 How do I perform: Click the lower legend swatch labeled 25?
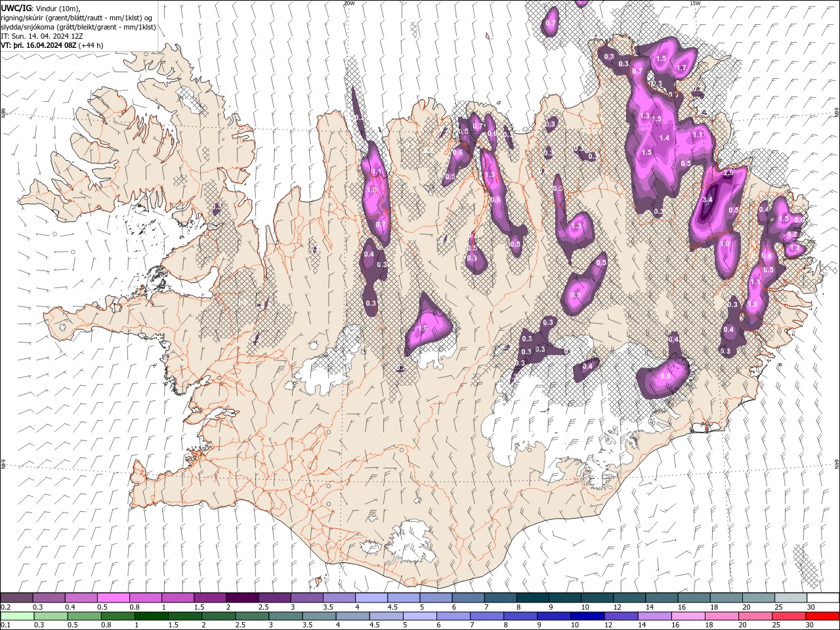tap(788, 616)
